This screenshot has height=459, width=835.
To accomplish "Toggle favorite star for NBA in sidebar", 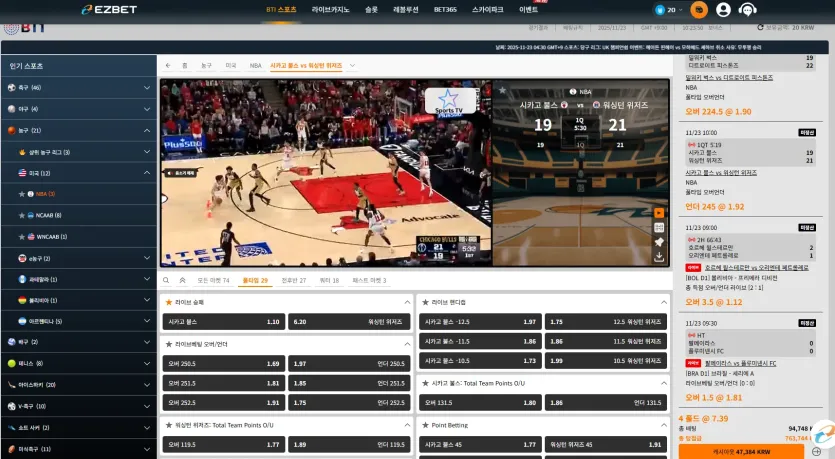I will pyautogui.click(x=22, y=194).
